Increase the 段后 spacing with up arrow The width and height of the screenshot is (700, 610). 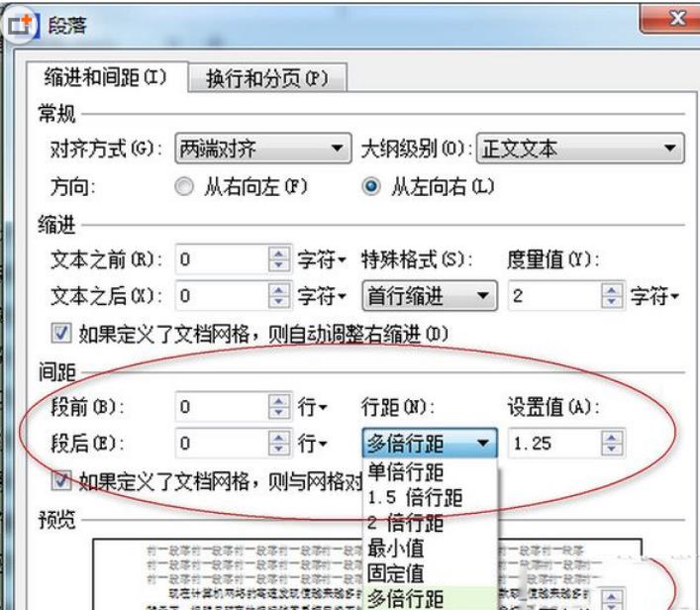pyautogui.click(x=279, y=437)
